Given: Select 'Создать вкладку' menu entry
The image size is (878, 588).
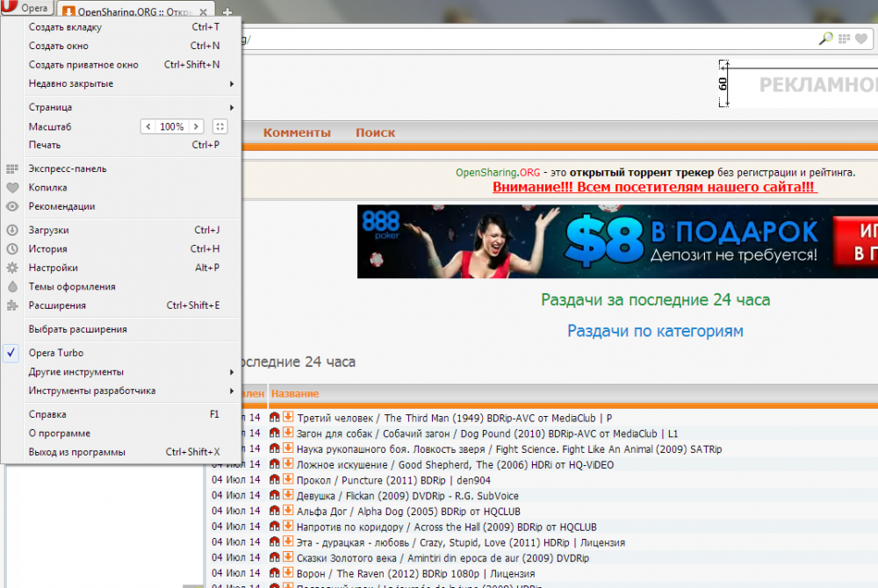Looking at the screenshot, I should pyautogui.click(x=121, y=27).
